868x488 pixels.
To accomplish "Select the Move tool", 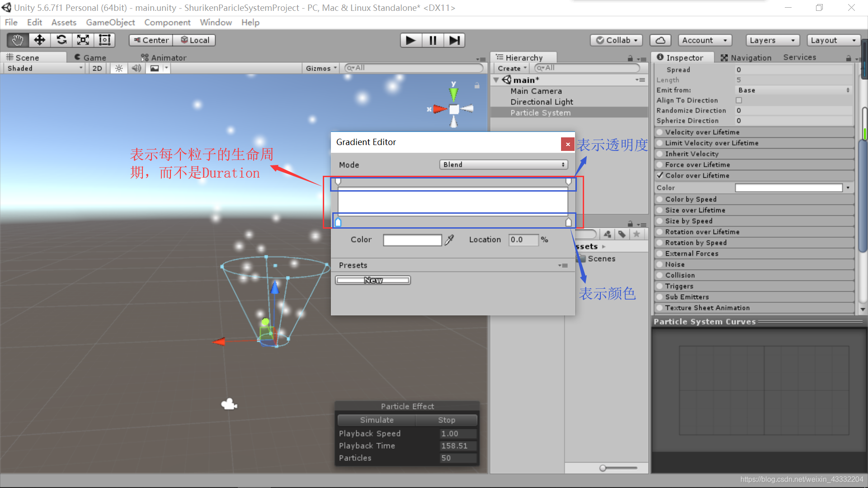I will coord(40,40).
